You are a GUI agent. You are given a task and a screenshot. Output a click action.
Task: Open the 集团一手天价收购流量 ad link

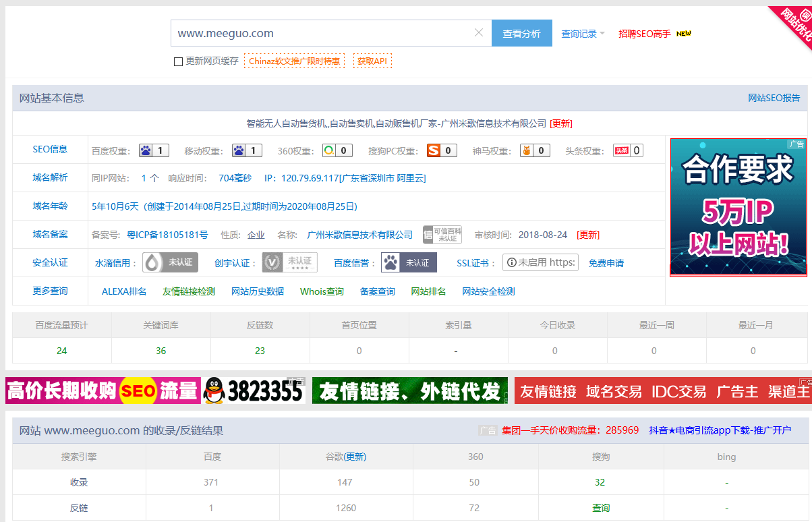[570, 430]
